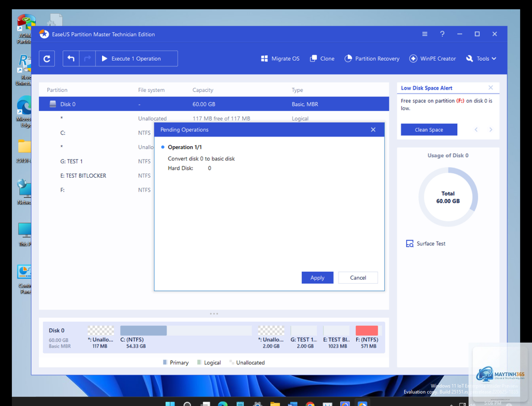Click the Type column header

297,90
